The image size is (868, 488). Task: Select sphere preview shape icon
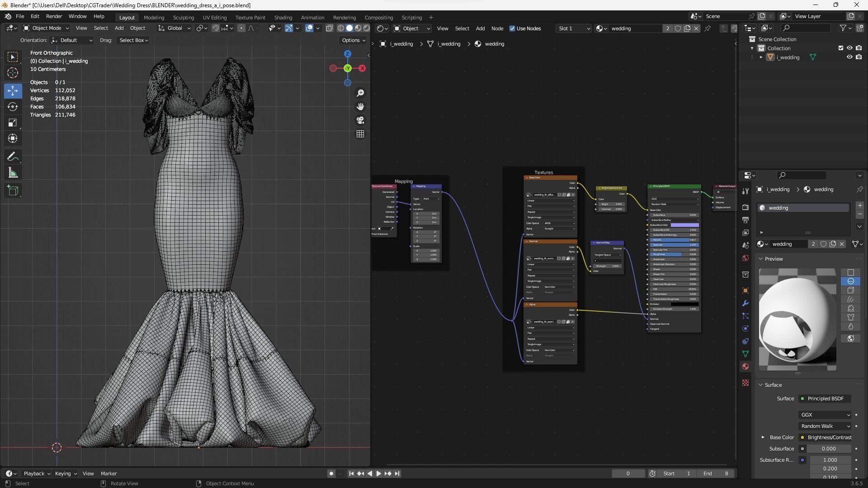click(x=851, y=281)
